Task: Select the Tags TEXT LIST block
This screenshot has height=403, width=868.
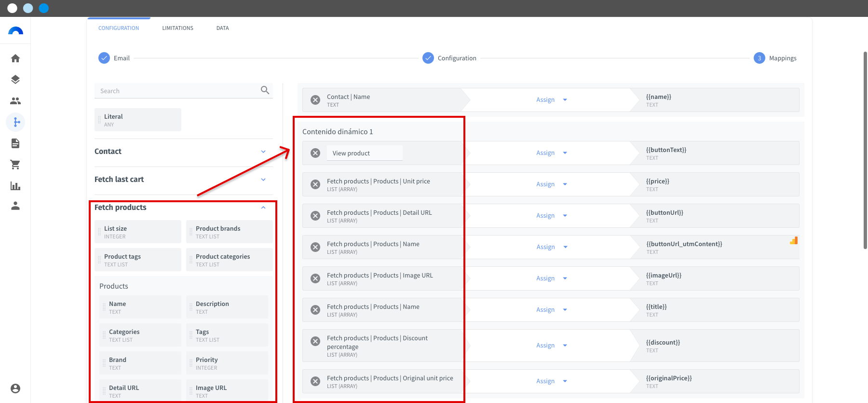Action: point(227,335)
